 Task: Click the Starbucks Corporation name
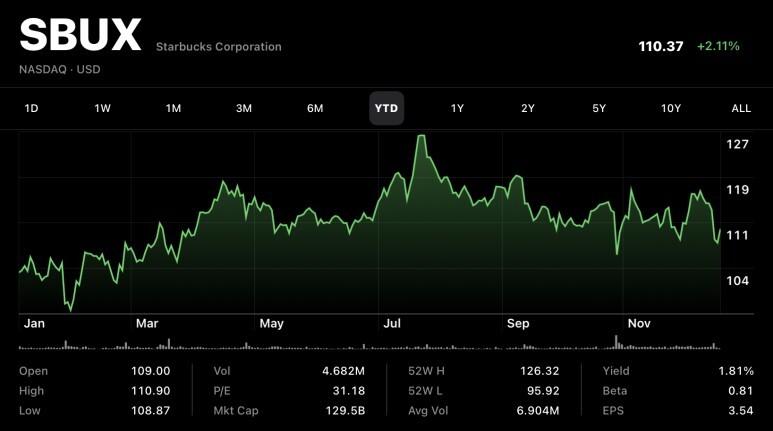(218, 47)
